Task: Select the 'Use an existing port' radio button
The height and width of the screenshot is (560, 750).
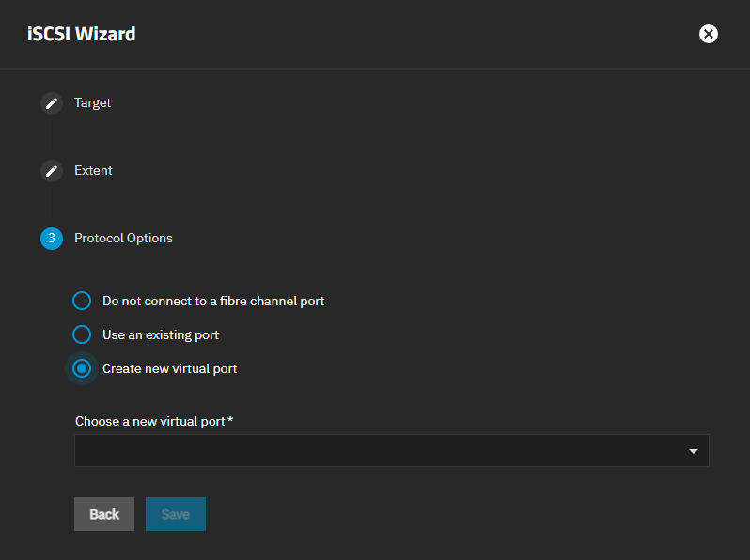Action: pyautogui.click(x=82, y=334)
